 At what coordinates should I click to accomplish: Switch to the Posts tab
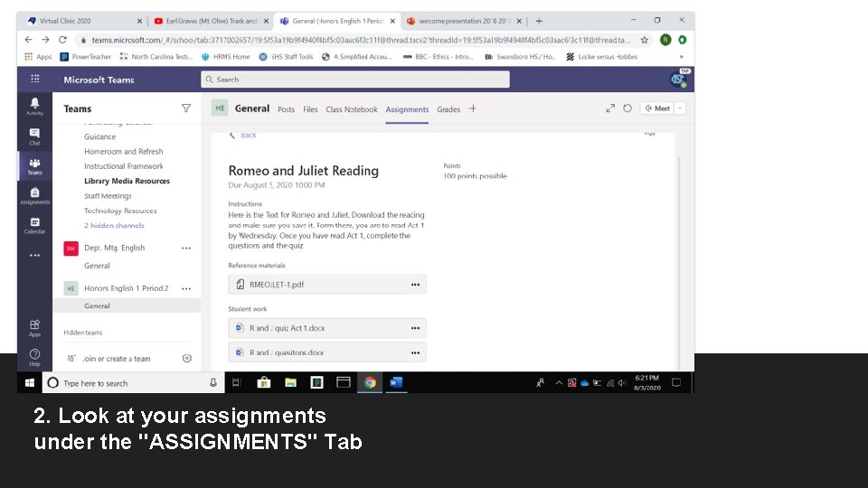pyautogui.click(x=286, y=109)
